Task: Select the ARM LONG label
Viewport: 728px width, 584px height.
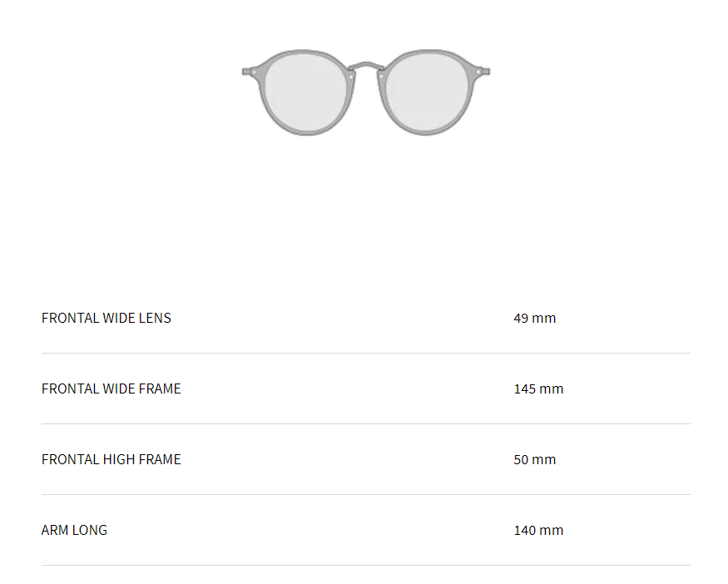Action: 74,530
